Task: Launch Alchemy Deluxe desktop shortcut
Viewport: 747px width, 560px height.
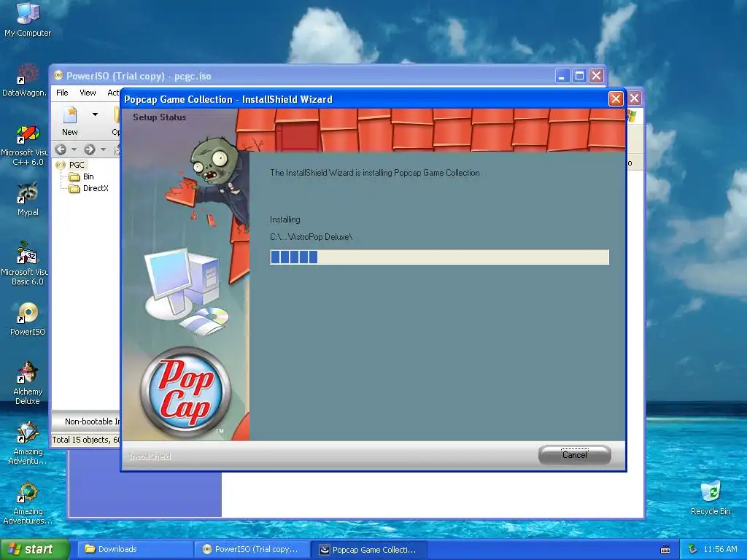Action: (x=28, y=384)
